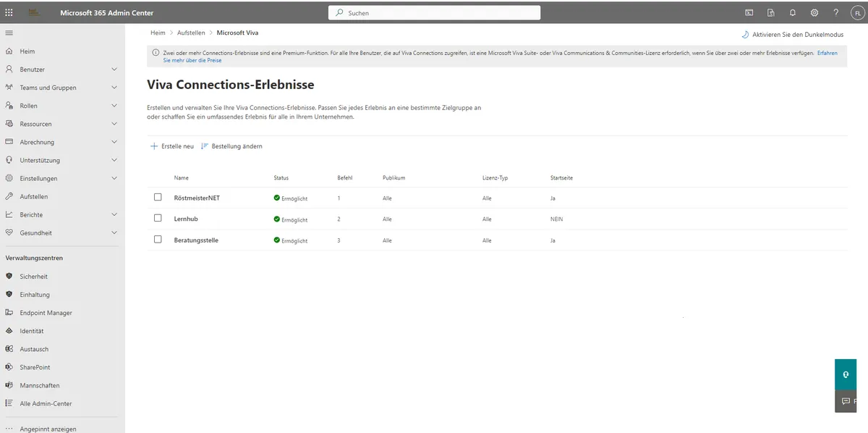Viewport: 868px width, 433px height.
Task: Click the Lizenz-Typ column header
Action: (495, 178)
